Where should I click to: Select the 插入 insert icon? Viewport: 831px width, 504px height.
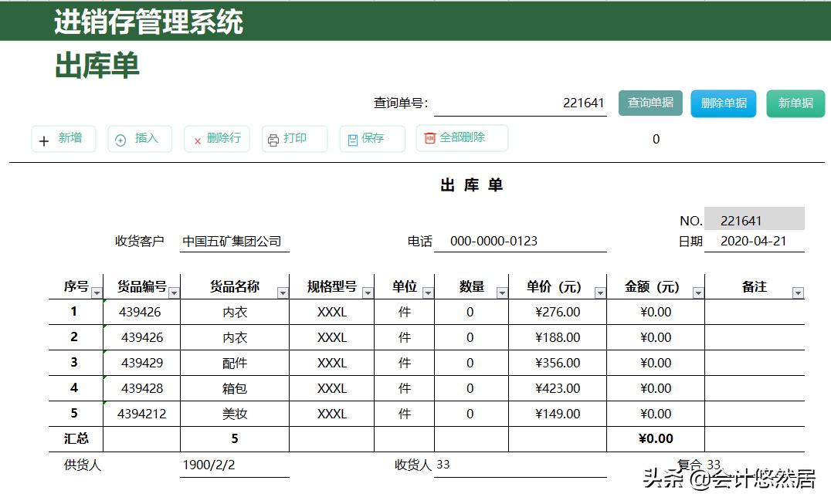tap(120, 139)
